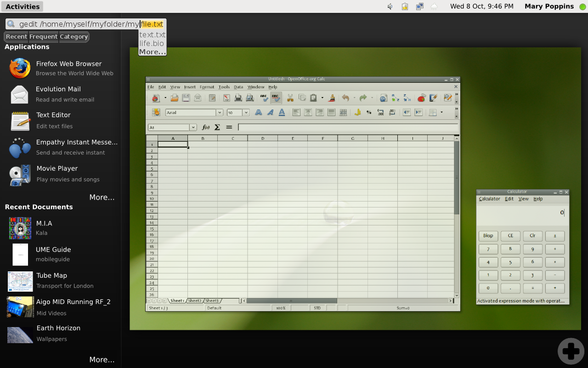Open the Arial font name dropdown
Image resolution: width=588 pixels, height=368 pixels.
point(219,113)
